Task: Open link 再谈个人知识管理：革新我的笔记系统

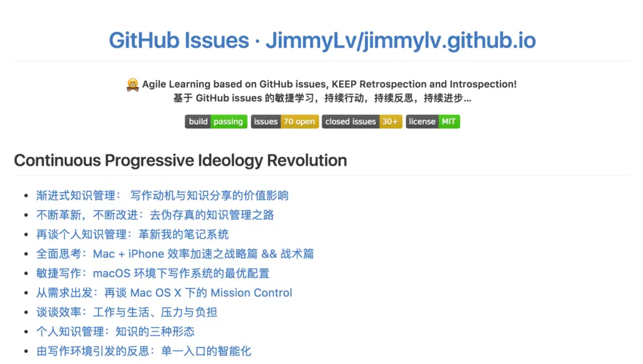Action: tap(132, 235)
